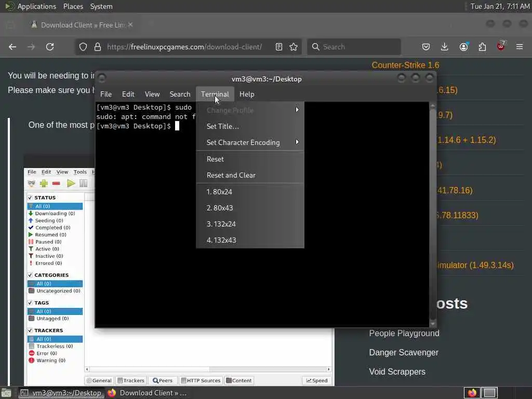Expand the Change Profile submenu arrow

pos(297,110)
